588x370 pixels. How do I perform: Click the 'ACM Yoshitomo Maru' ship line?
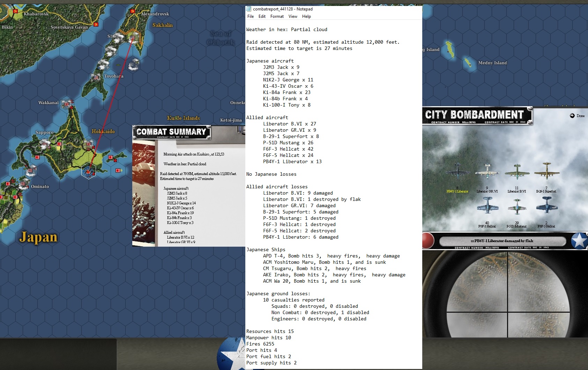click(x=325, y=262)
